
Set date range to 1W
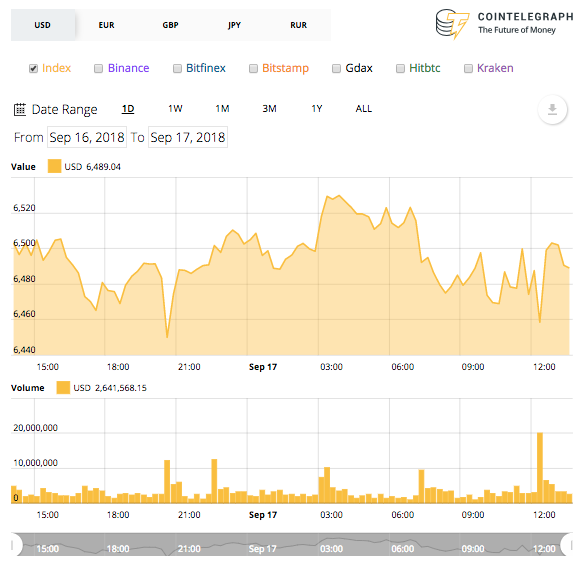pyautogui.click(x=175, y=109)
